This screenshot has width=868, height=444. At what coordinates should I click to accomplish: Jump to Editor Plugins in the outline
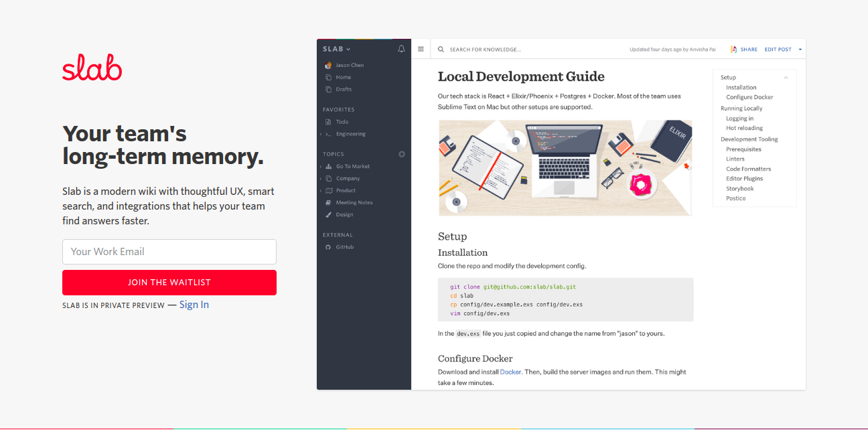pyautogui.click(x=745, y=179)
